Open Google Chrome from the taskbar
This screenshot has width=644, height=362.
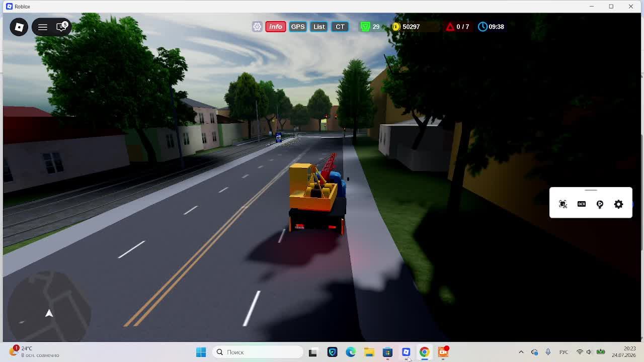point(425,352)
